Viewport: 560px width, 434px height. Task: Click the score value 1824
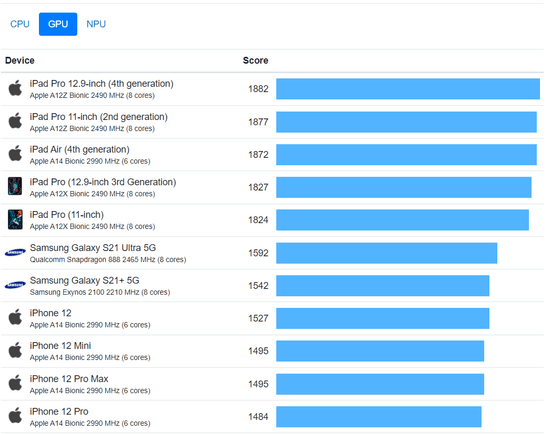[x=258, y=220]
